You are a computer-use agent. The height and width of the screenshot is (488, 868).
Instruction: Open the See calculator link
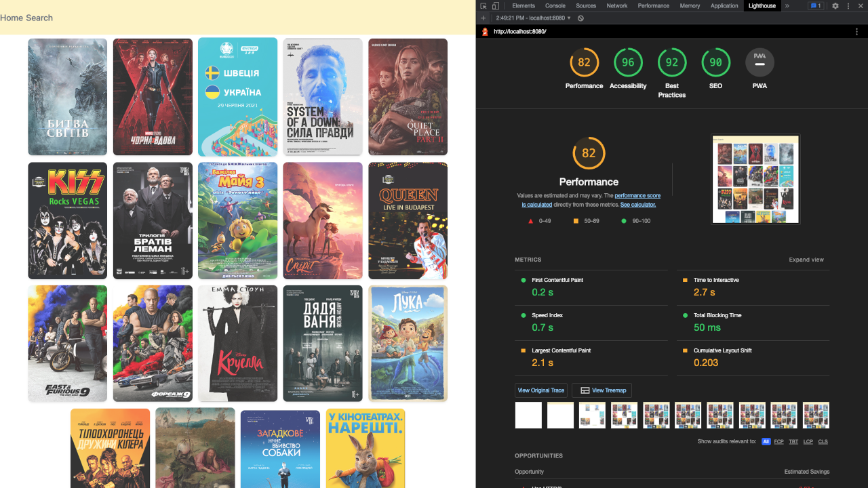coord(637,204)
